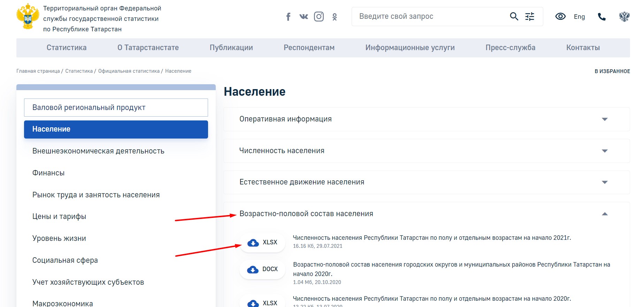
Task: Open the Респондентам menu
Action: pyautogui.click(x=309, y=48)
